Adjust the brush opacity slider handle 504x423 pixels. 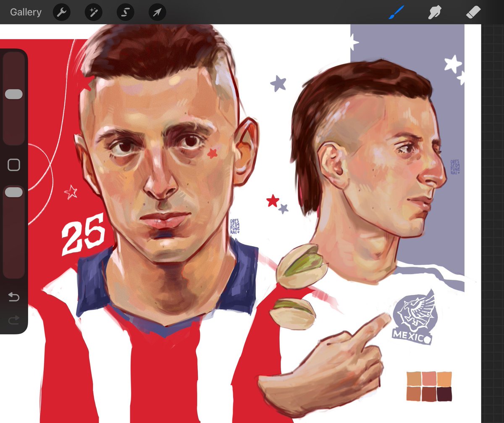tap(14, 192)
